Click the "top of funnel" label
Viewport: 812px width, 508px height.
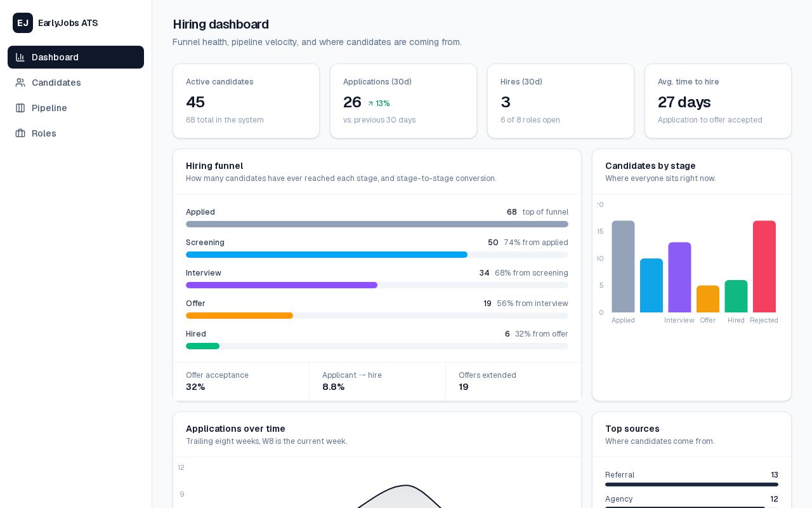(x=546, y=212)
